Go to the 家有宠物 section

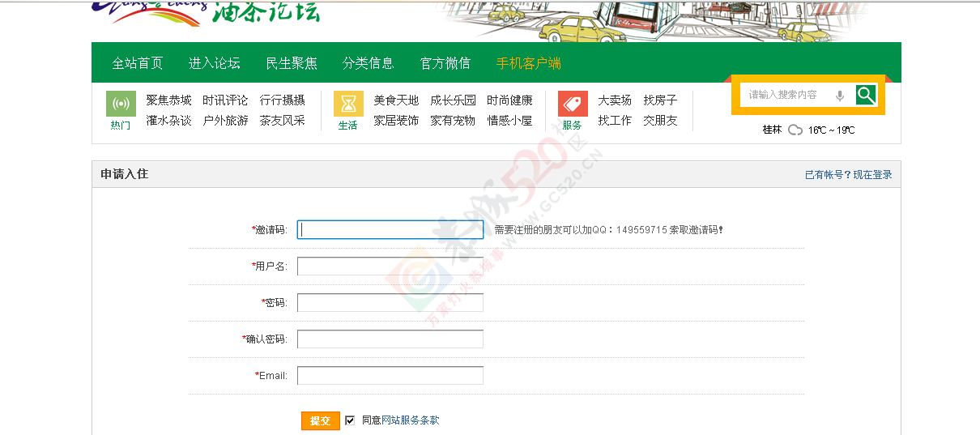click(454, 121)
